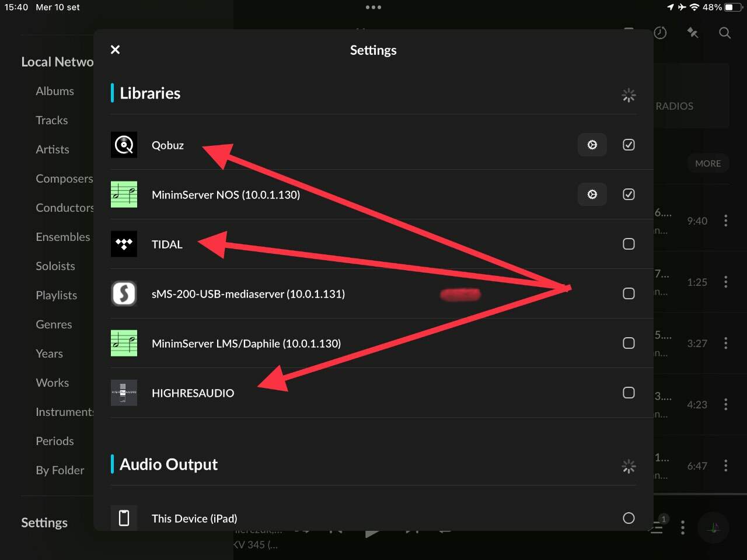Enable the TIDAL library checkbox
This screenshot has width=747, height=560.
tap(629, 244)
